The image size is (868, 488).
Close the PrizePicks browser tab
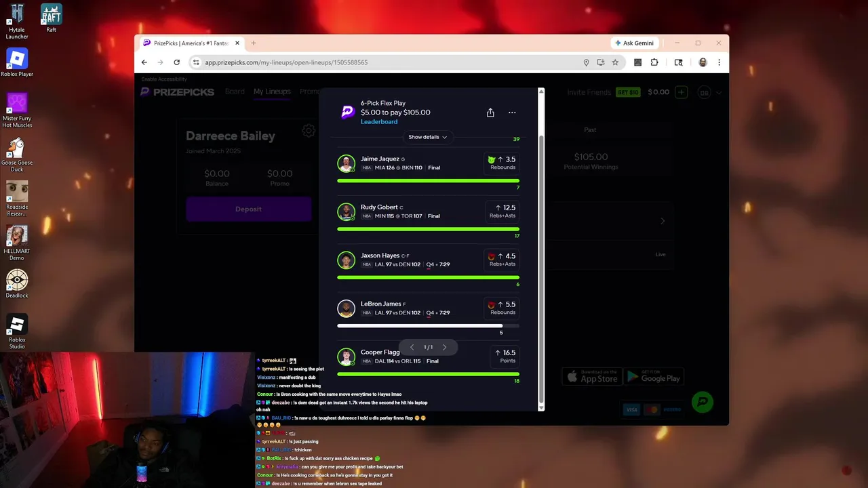pyautogui.click(x=237, y=43)
